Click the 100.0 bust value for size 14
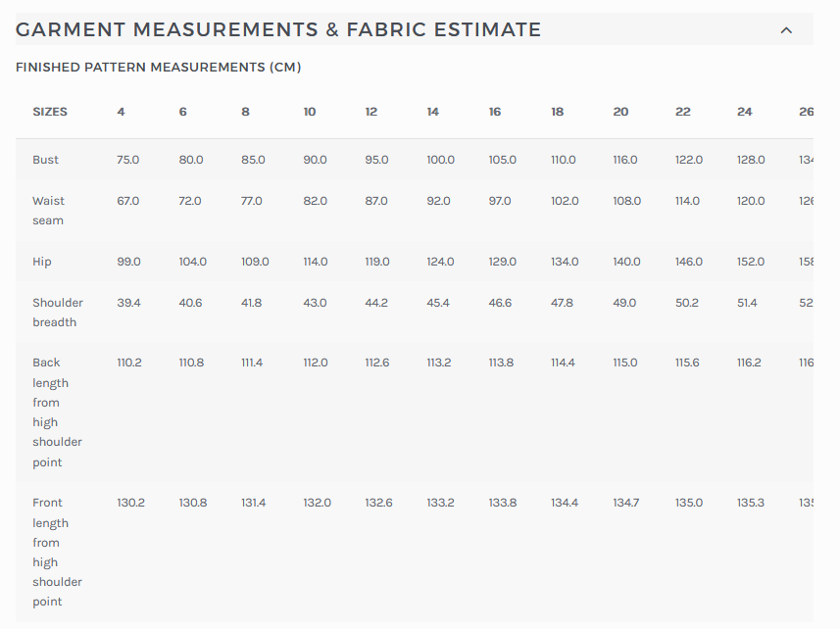Image resolution: width=840 pixels, height=629 pixels. point(440,160)
